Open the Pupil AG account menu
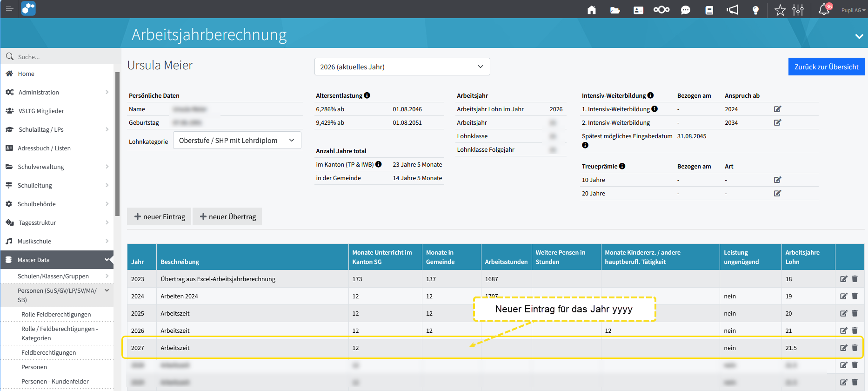The image size is (868, 391). [x=853, y=10]
